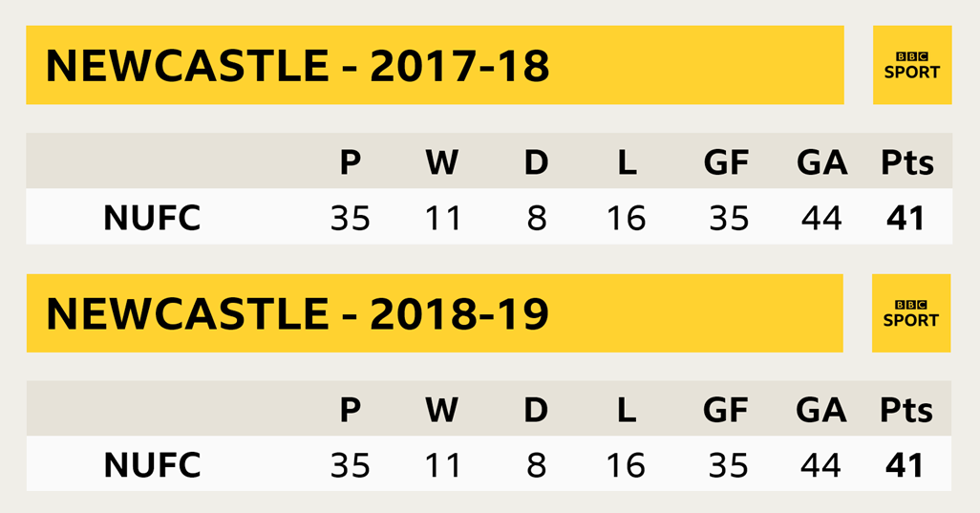The width and height of the screenshot is (980, 513).
Task: Click the GF column header in 2017-18 table
Action: [726, 162]
